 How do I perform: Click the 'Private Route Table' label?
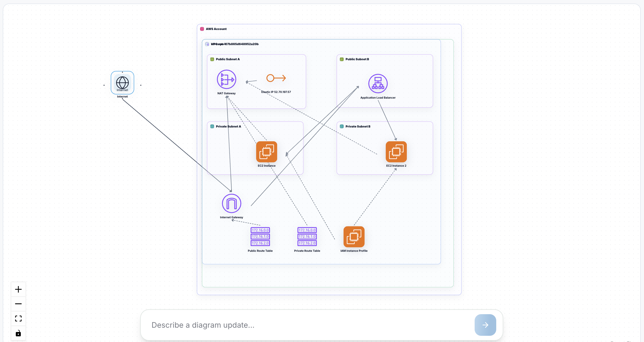[307, 251]
